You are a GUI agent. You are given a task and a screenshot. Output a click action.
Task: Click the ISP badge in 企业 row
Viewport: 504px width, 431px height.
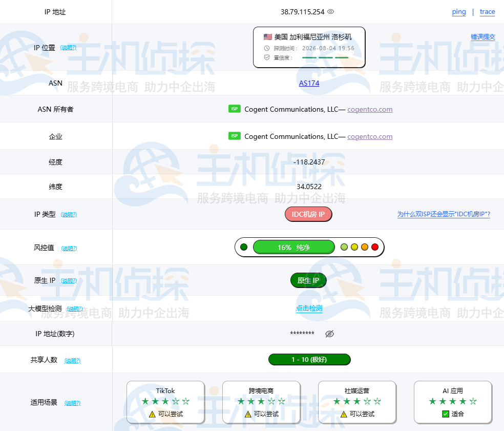pyautogui.click(x=234, y=136)
